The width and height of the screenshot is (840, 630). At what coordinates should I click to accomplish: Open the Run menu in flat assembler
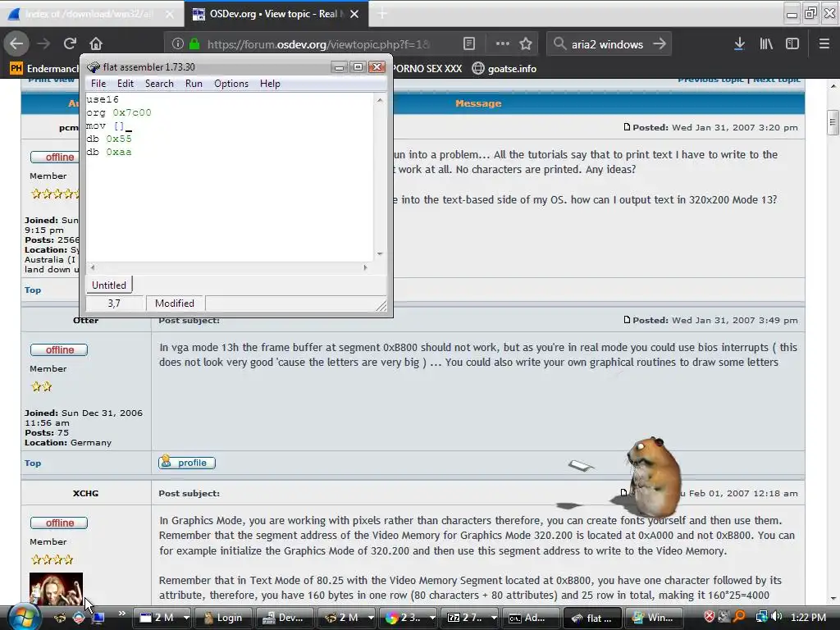194,84
